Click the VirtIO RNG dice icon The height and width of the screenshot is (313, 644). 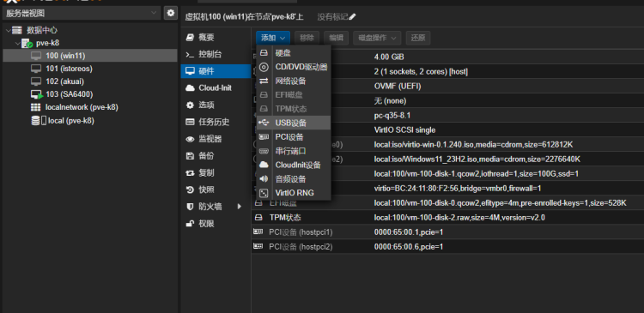pos(264,193)
